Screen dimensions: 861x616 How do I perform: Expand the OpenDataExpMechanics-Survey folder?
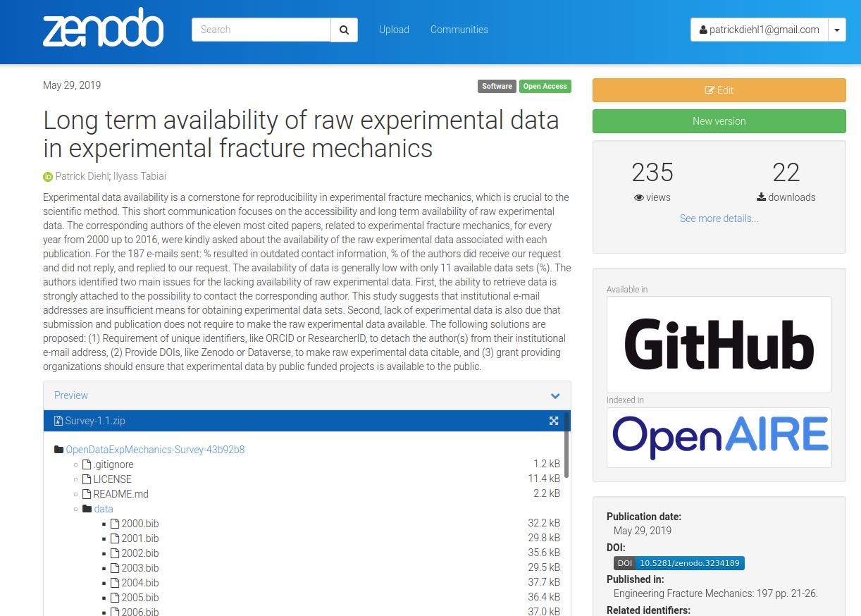[154, 449]
